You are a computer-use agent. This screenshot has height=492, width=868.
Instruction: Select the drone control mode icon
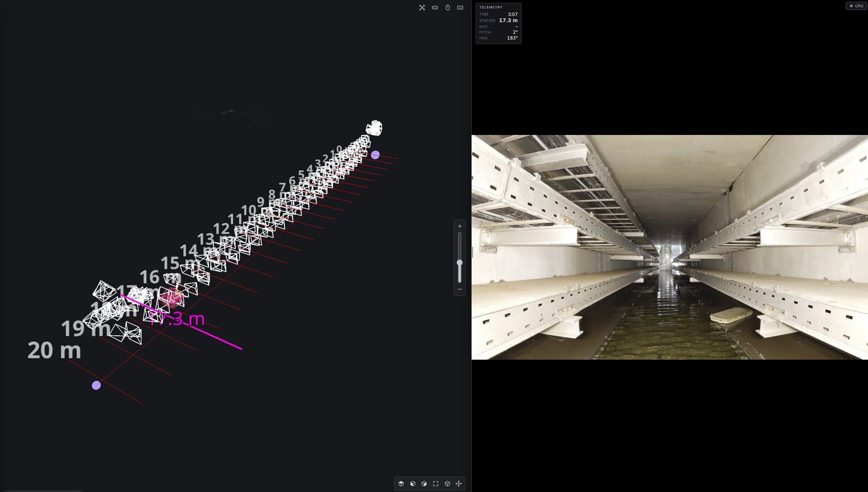point(422,7)
